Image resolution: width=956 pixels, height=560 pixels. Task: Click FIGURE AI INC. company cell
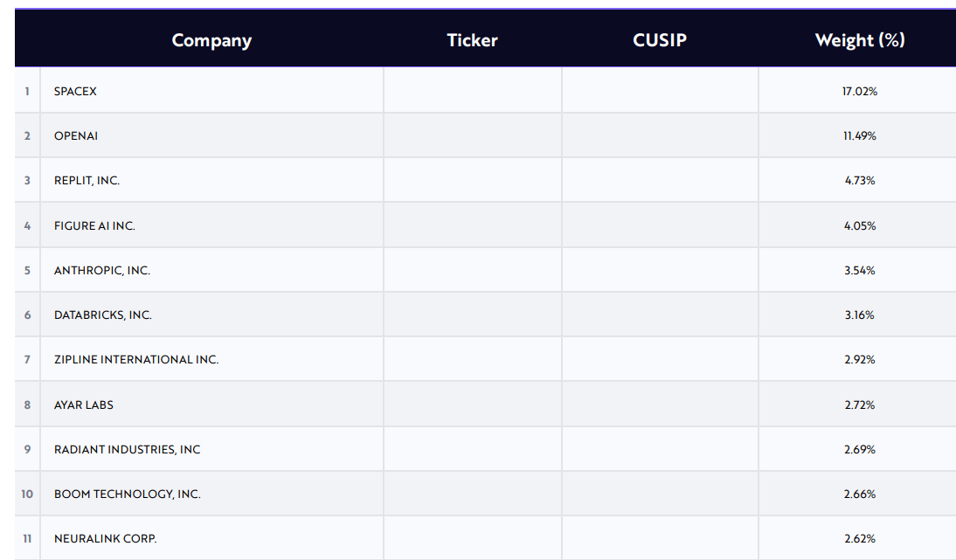click(94, 225)
